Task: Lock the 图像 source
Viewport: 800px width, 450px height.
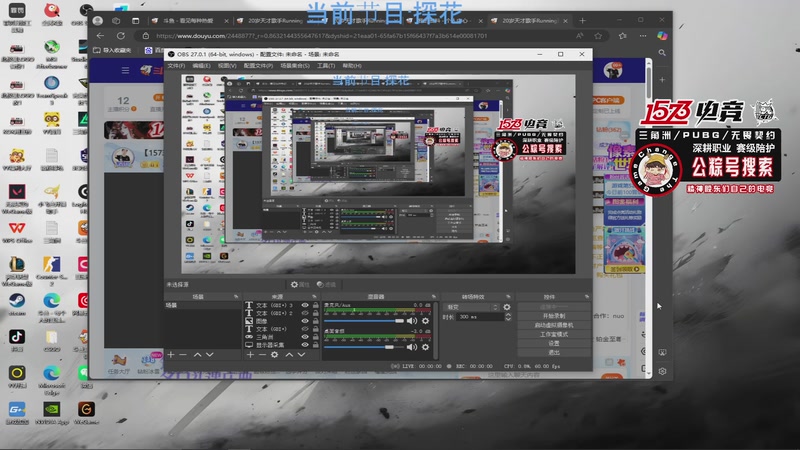Action: pyautogui.click(x=316, y=321)
